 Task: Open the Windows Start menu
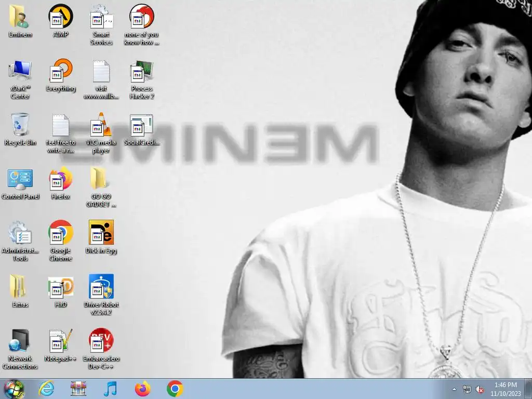14,389
